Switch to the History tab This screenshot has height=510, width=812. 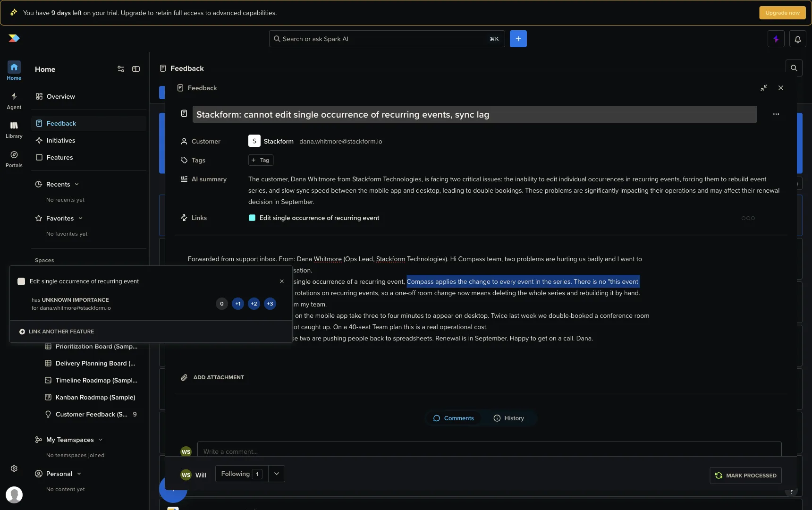pos(508,418)
